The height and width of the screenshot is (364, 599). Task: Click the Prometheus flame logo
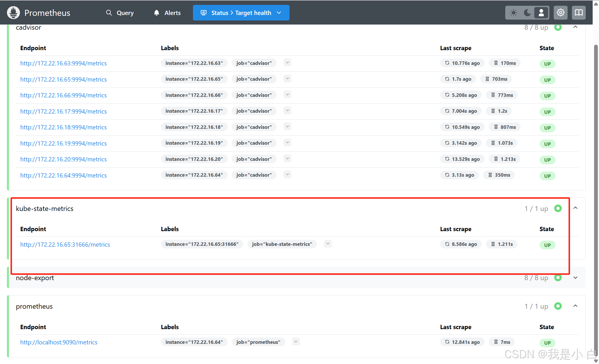click(13, 13)
